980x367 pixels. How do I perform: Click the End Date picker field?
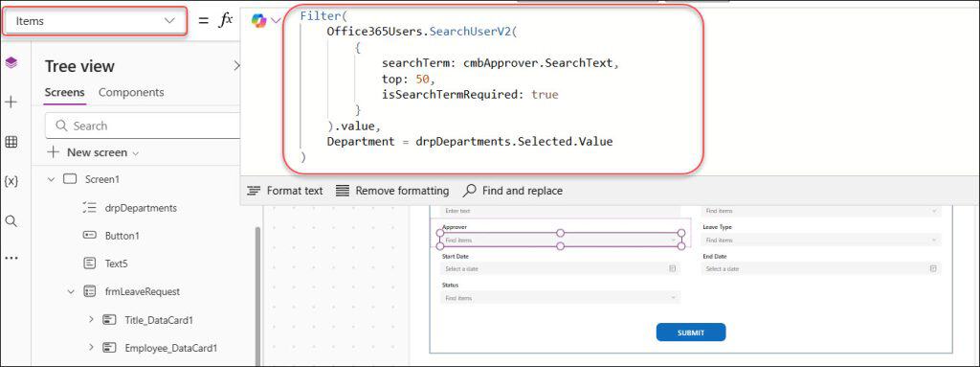click(821, 268)
